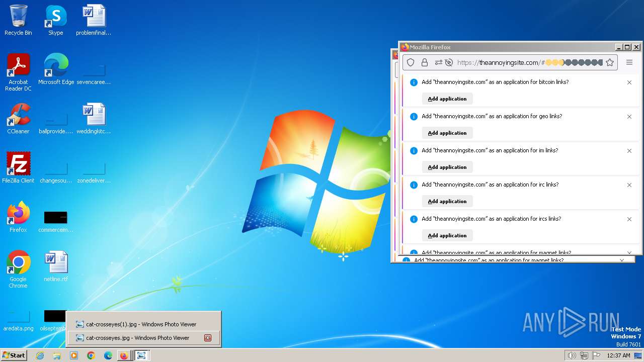Launch Chrome from the taskbar
The image size is (644, 362).
click(x=91, y=355)
